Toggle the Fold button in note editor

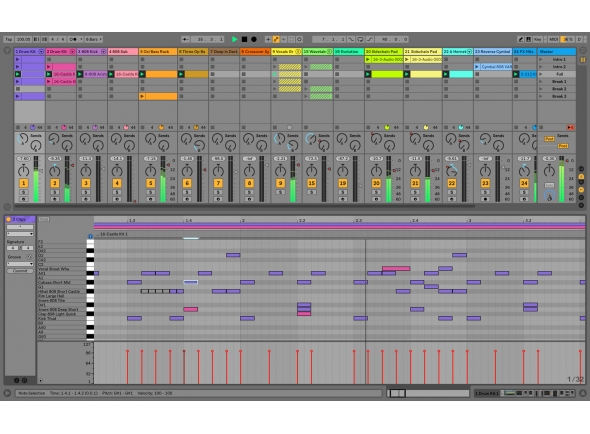tap(44, 219)
